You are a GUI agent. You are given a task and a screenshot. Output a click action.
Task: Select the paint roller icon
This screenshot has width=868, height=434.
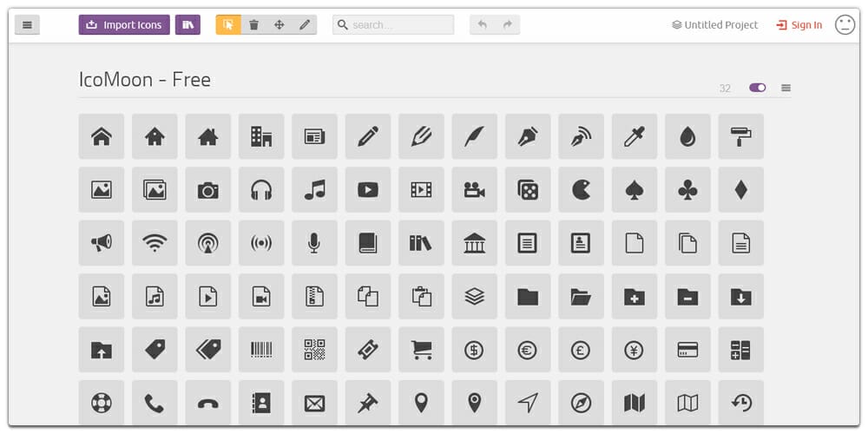[x=740, y=136]
